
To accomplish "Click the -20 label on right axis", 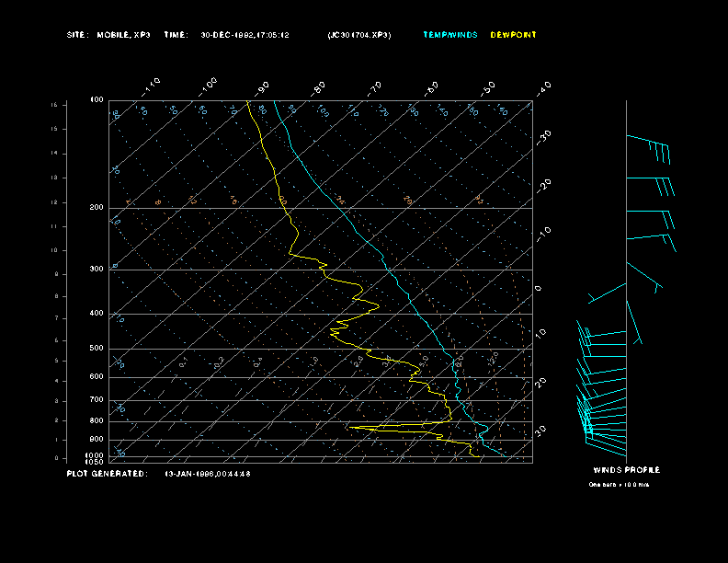I will tap(543, 186).
